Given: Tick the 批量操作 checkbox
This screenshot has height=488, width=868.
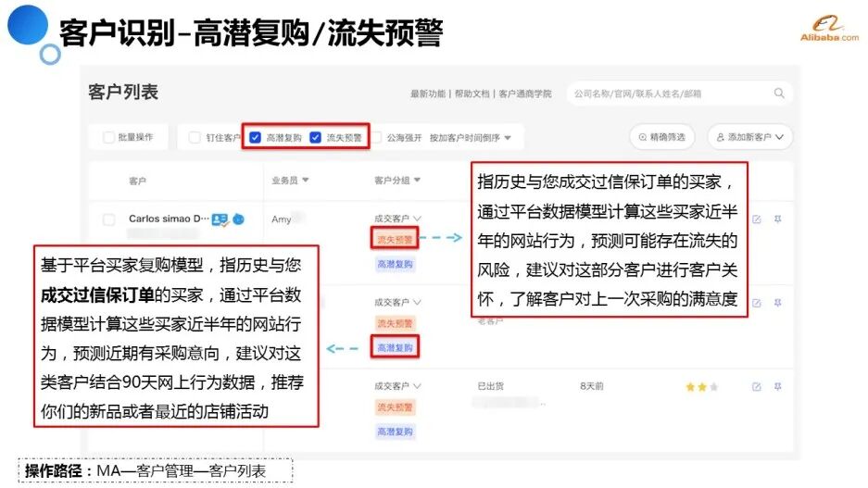Looking at the screenshot, I should [x=108, y=137].
